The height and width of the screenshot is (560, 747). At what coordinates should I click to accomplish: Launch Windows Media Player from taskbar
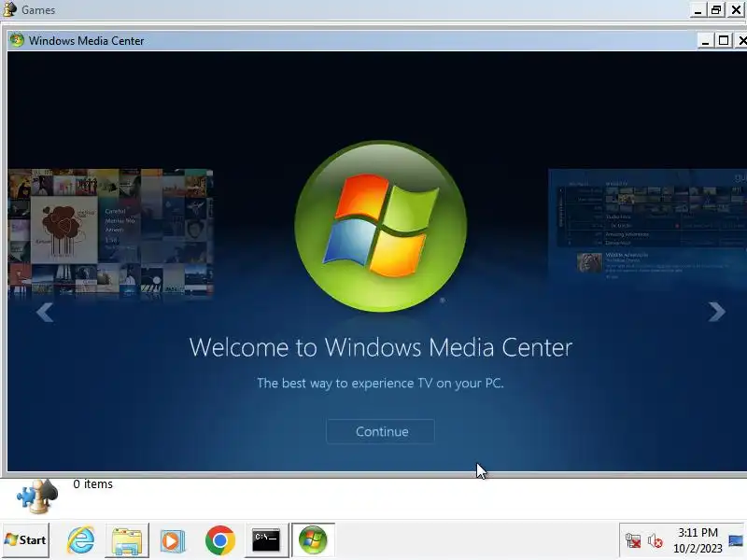pos(173,540)
